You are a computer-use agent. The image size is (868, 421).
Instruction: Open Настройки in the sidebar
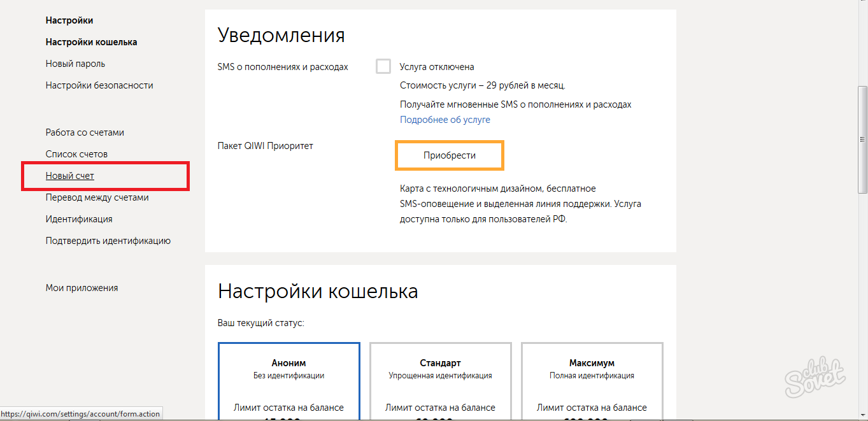point(69,20)
